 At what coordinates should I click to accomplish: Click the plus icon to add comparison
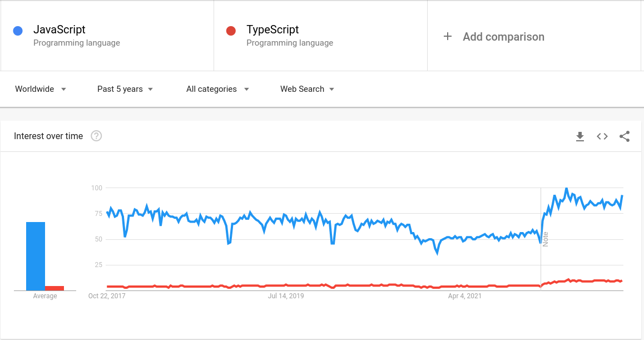[x=448, y=37]
